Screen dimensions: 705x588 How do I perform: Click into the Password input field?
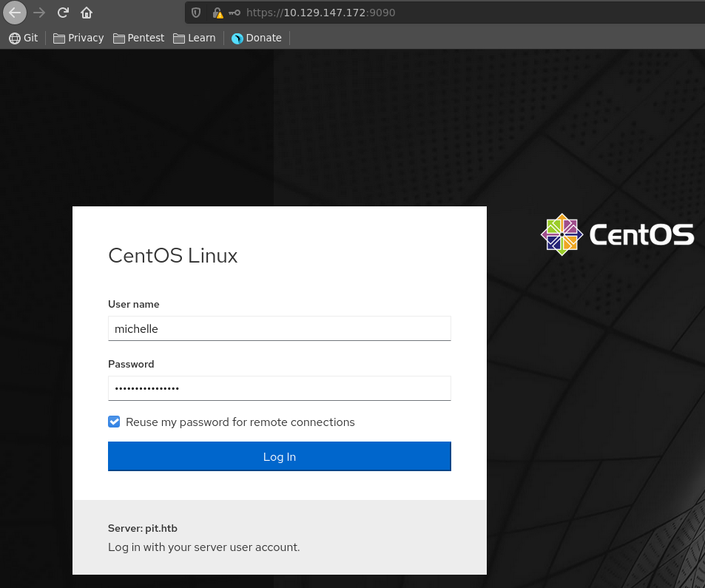click(279, 388)
